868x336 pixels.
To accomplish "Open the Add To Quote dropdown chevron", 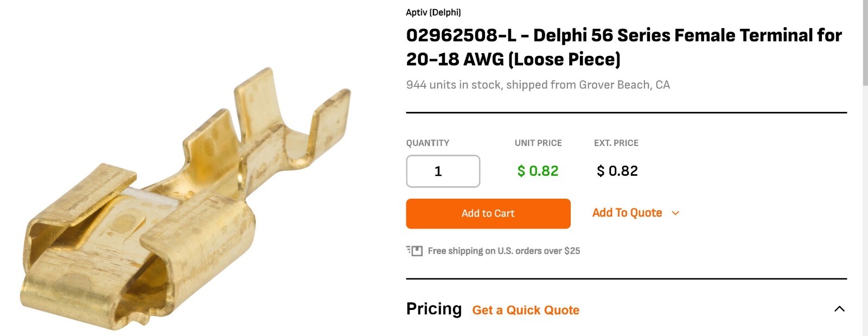I will (x=675, y=213).
